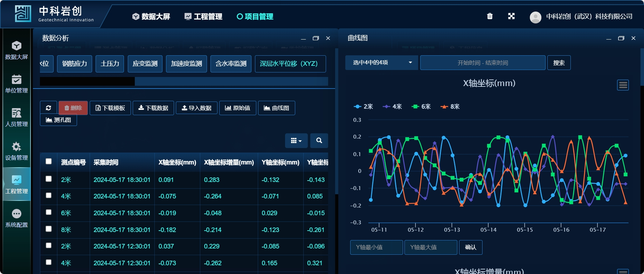Select the 深层水平位移 (XYZ) tab
644x274 pixels.
[x=290, y=64]
